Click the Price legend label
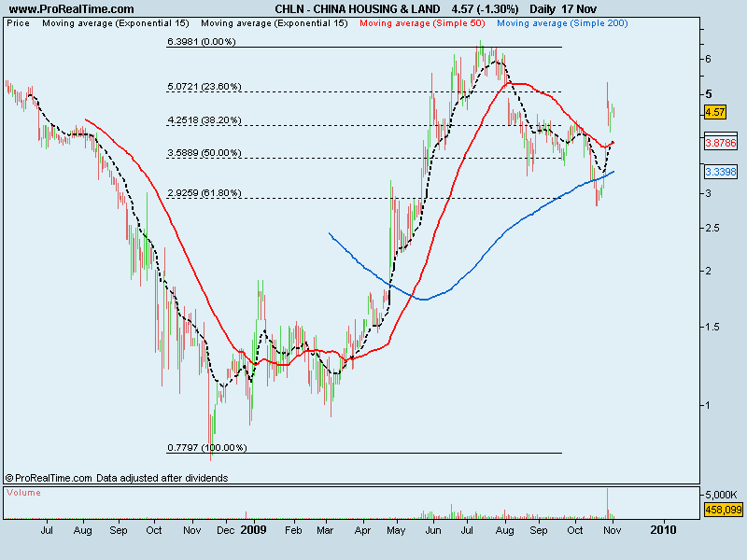This screenshot has height=560, width=747. [18, 23]
